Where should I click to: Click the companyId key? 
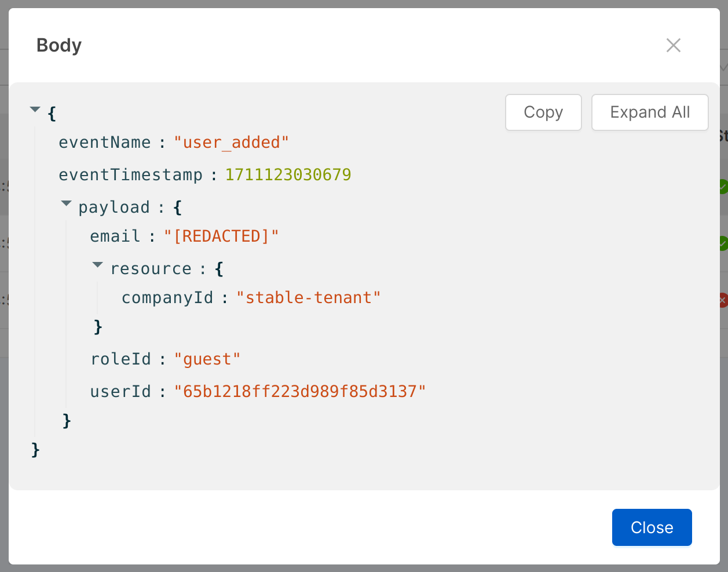167,298
